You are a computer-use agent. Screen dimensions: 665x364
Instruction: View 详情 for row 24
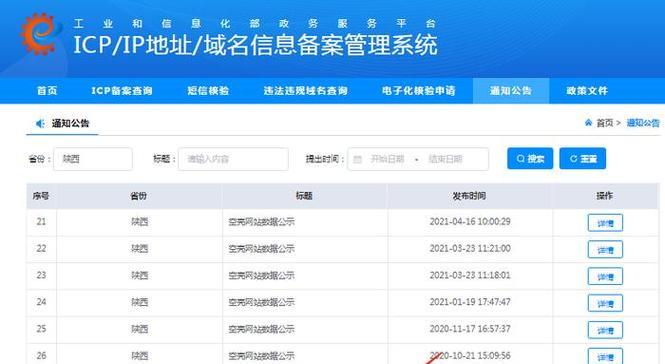(x=605, y=303)
